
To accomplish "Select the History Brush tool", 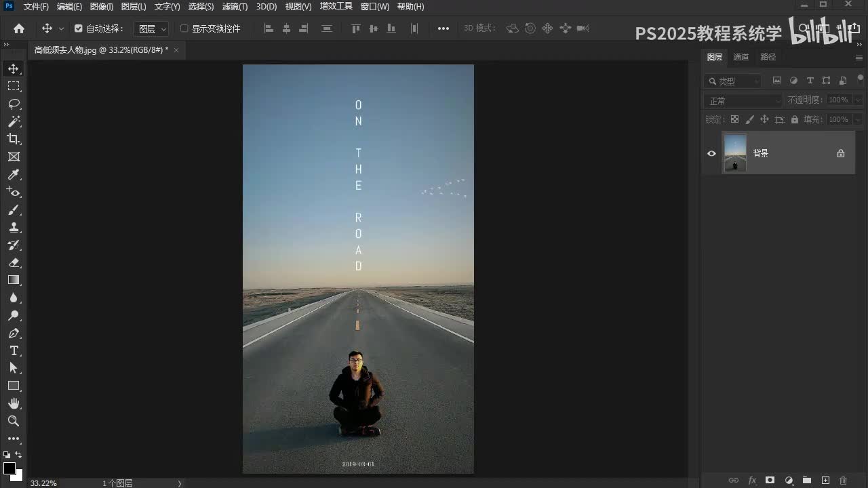I will (x=14, y=245).
